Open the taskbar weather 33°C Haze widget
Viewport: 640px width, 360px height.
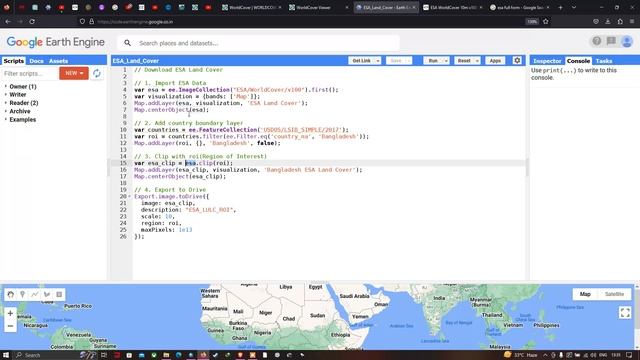tap(521, 355)
